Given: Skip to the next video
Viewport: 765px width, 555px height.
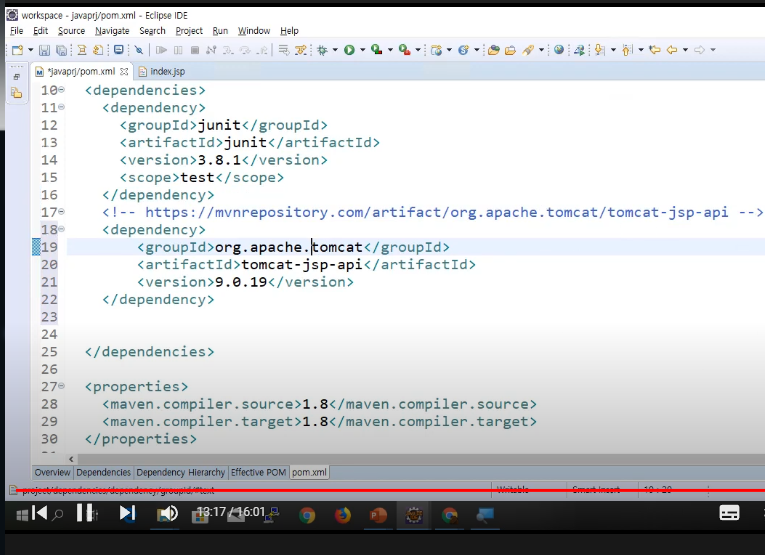Looking at the screenshot, I should [127, 513].
